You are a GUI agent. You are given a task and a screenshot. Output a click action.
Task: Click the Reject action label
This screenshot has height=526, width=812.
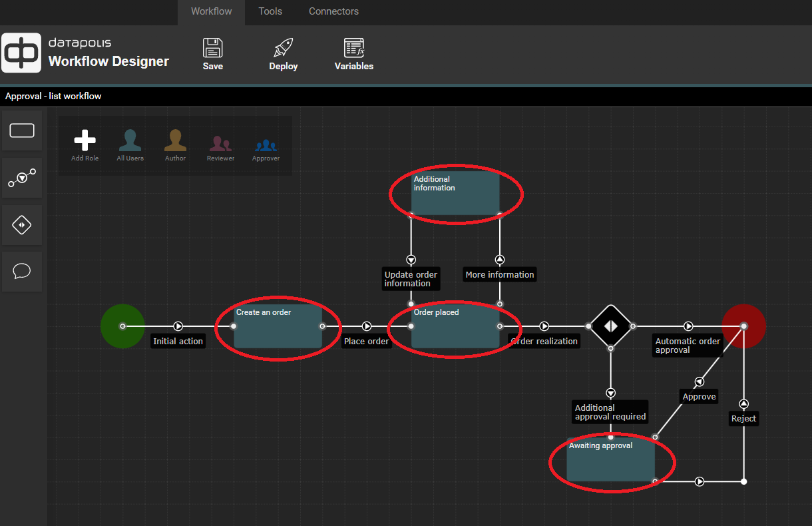[743, 419]
